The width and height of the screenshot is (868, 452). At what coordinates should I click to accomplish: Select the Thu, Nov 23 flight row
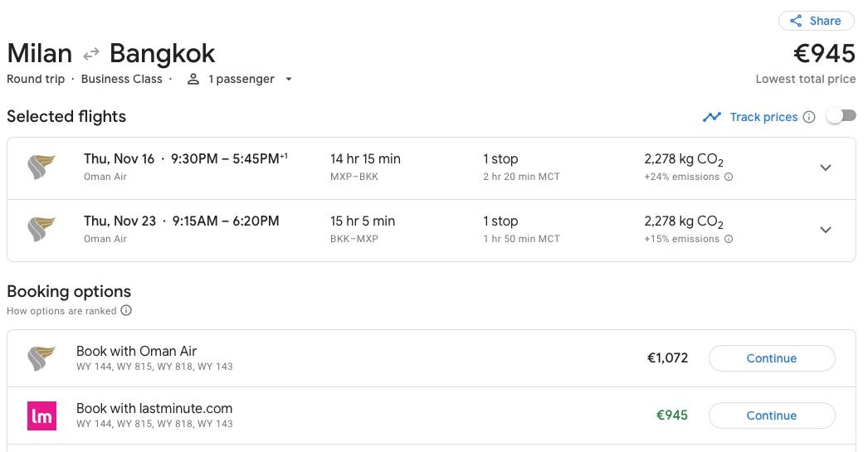coord(432,231)
